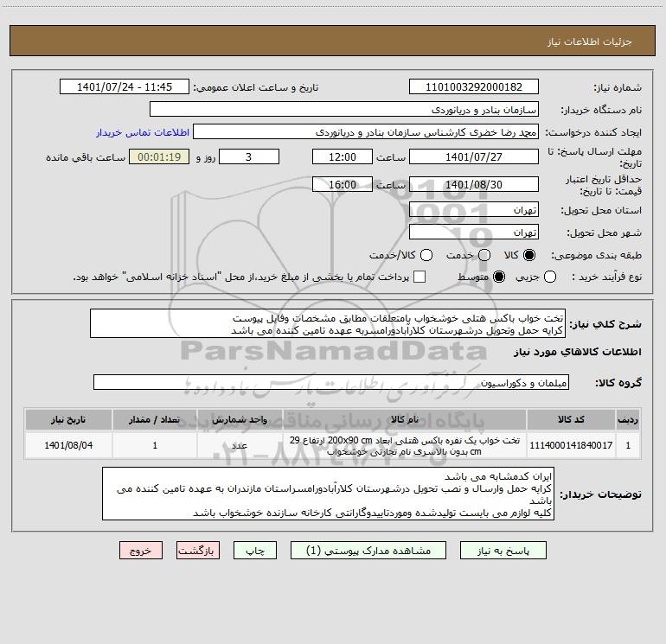Select the کالا/خدمت radio option

pos(426,255)
